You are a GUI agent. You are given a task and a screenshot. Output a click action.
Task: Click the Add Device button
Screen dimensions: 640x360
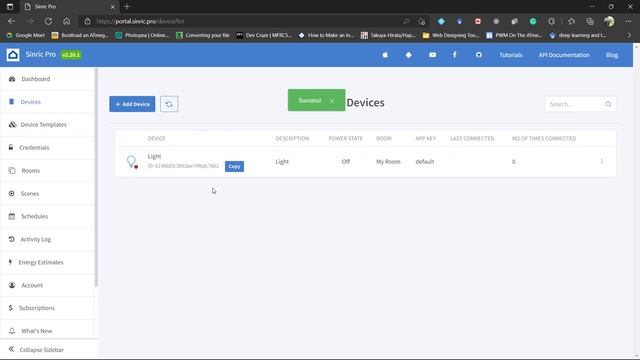132,104
